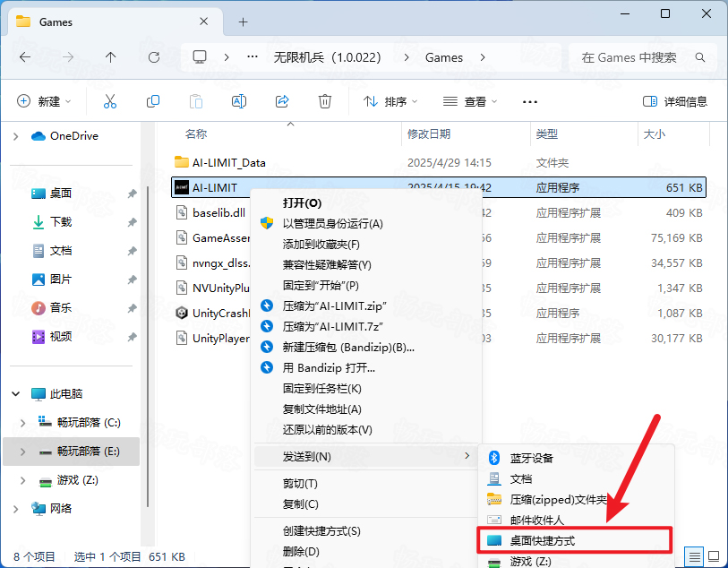The height and width of the screenshot is (568, 728).
Task: Sort by 名称 column header
Action: [x=196, y=134]
